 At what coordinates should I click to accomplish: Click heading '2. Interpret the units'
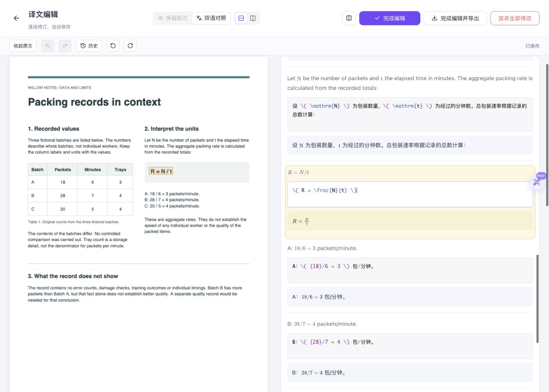coord(171,129)
